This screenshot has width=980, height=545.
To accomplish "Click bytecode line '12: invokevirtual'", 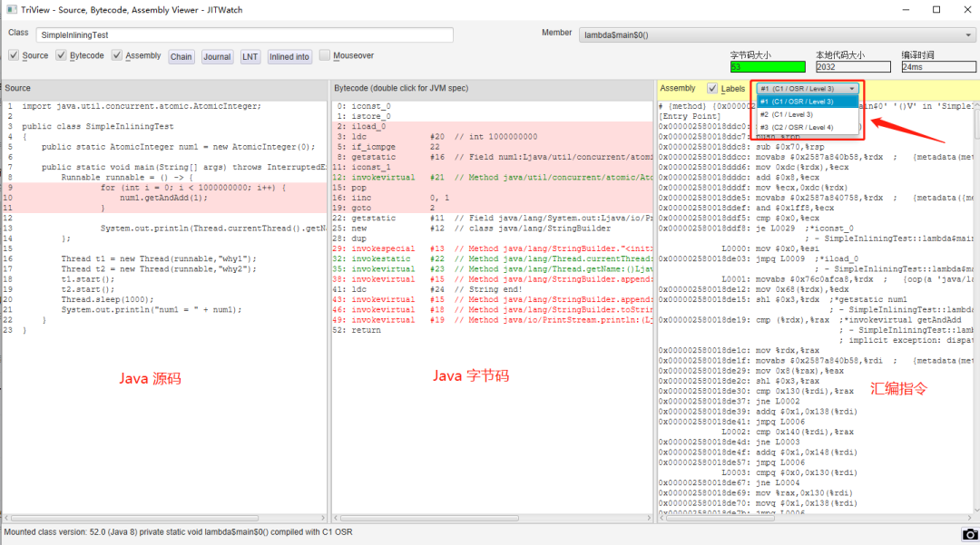I will 492,178.
